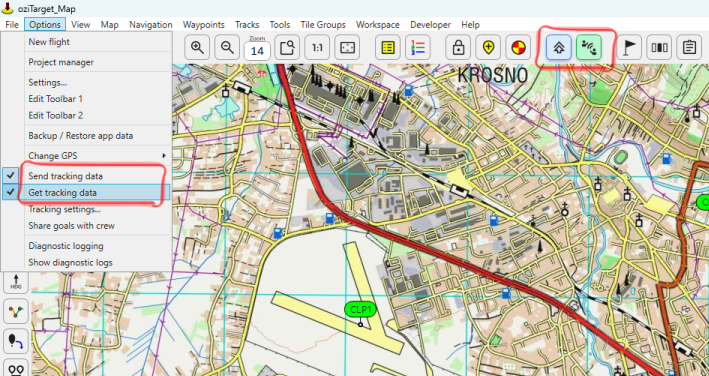Toggle the padlock lock icon
709x376 pixels.
tap(458, 47)
